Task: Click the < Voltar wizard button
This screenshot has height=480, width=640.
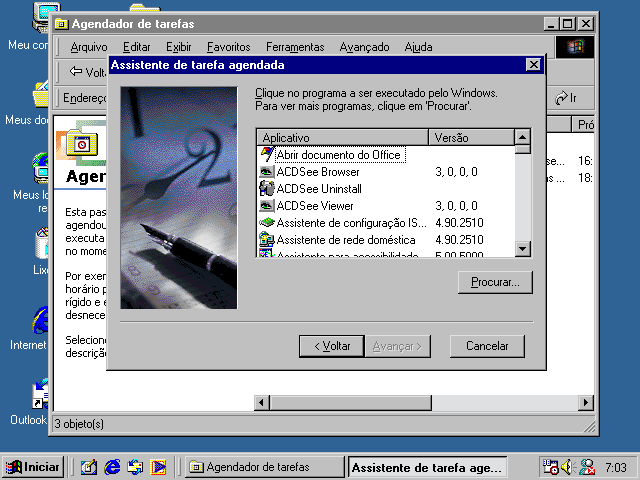Action: pos(332,346)
